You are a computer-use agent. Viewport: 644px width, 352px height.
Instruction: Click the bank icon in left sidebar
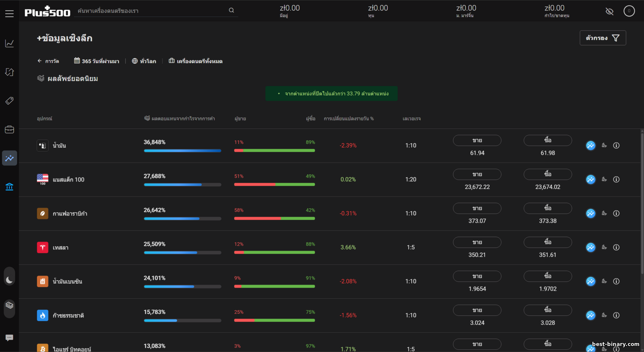(x=9, y=187)
